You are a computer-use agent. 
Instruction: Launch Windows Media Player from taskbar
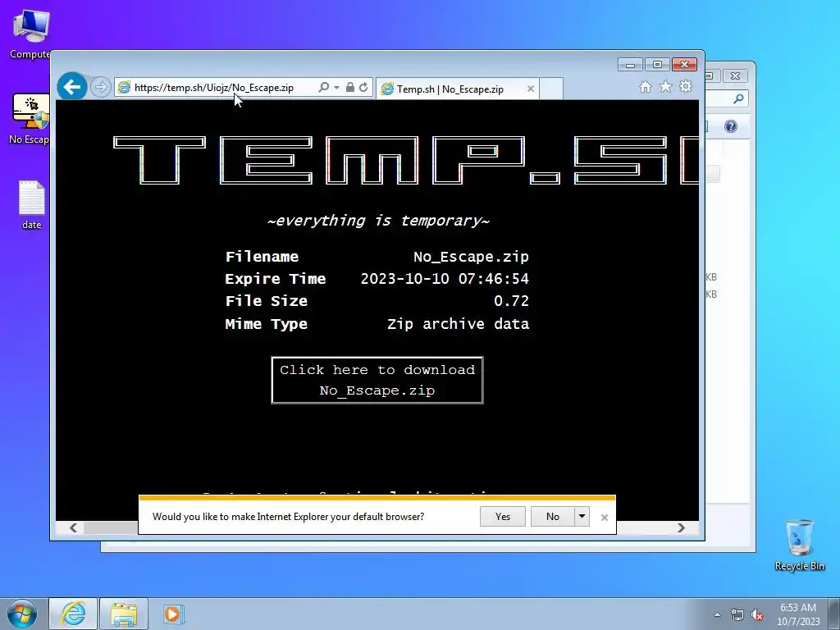click(173, 614)
